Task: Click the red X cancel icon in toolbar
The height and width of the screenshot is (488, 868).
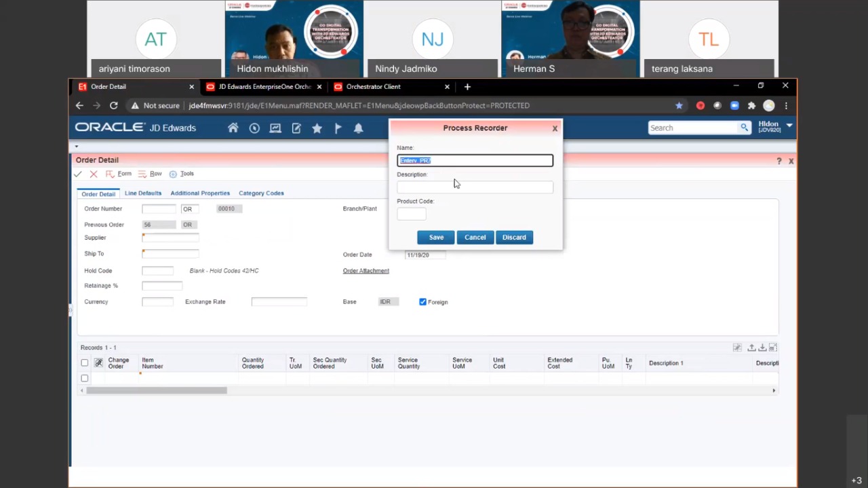Action: 94,174
